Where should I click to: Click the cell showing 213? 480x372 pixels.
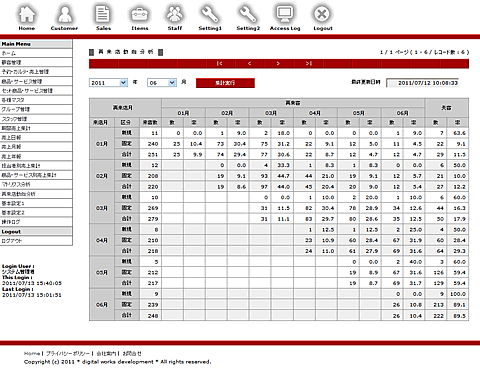coord(436,305)
